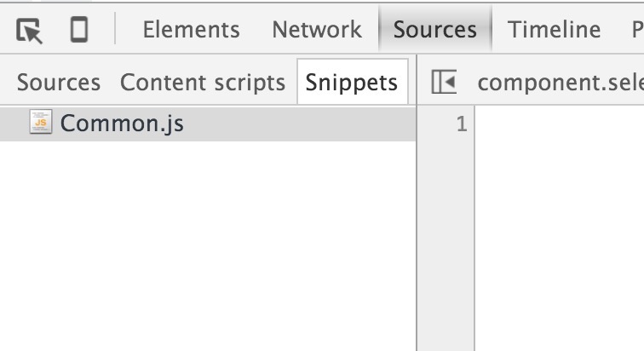Show the Sources navigator sub-tab
This screenshot has width=644, height=351.
[x=58, y=83]
